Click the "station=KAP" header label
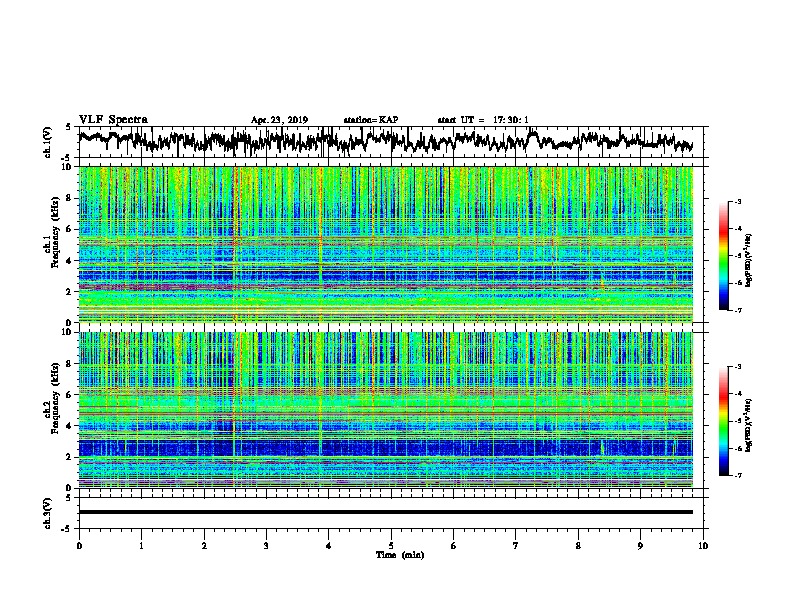 click(371, 120)
